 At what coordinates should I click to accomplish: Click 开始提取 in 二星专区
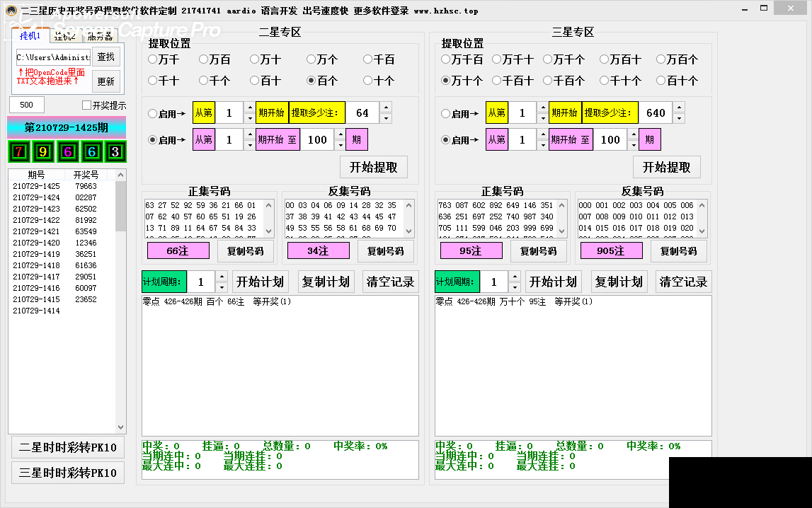coord(373,167)
